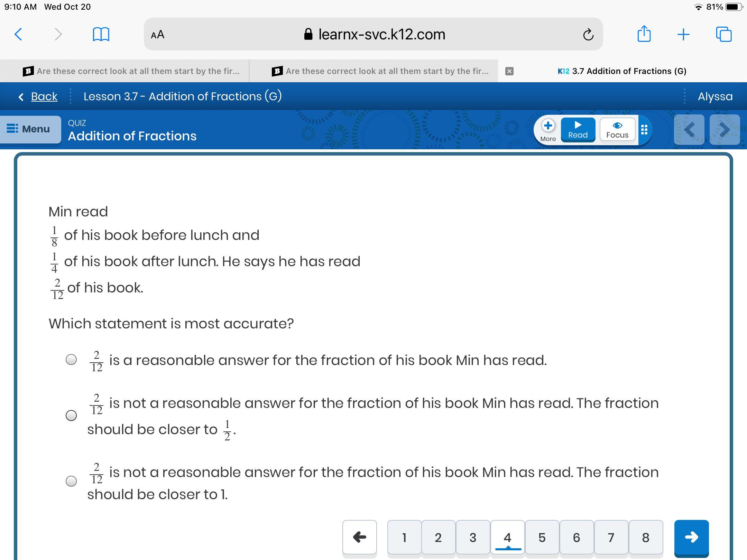Close the current tab with X
This screenshot has height=560, width=747.
tap(509, 71)
